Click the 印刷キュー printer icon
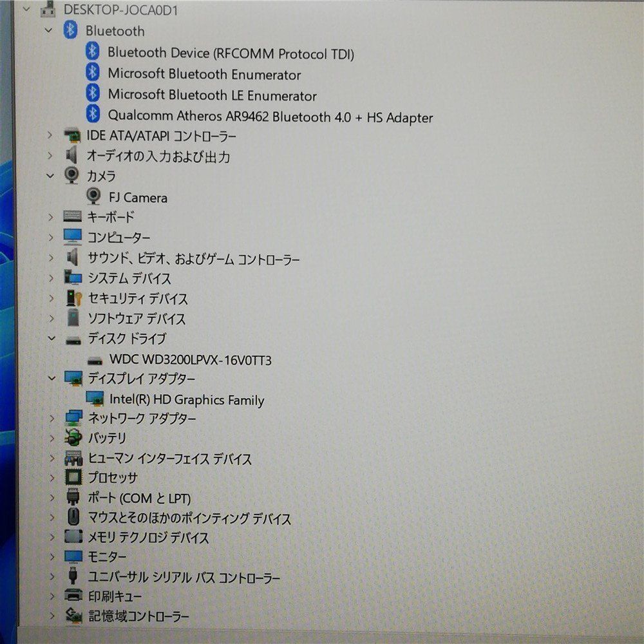 (x=74, y=595)
